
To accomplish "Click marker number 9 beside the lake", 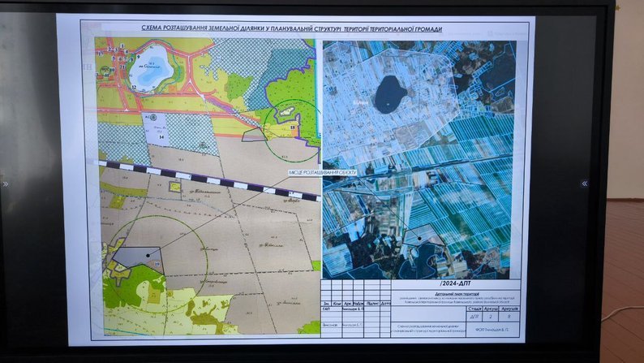I will tap(138, 54).
